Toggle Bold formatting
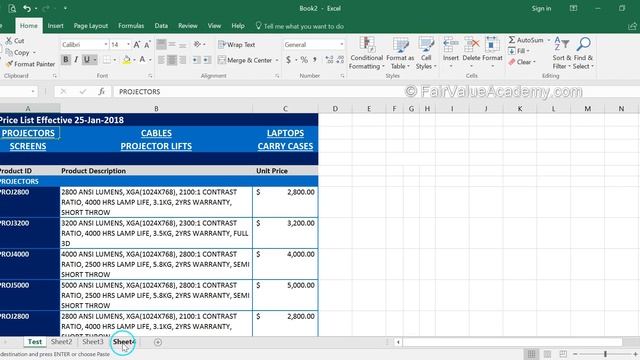The width and height of the screenshot is (640, 360). [65, 60]
